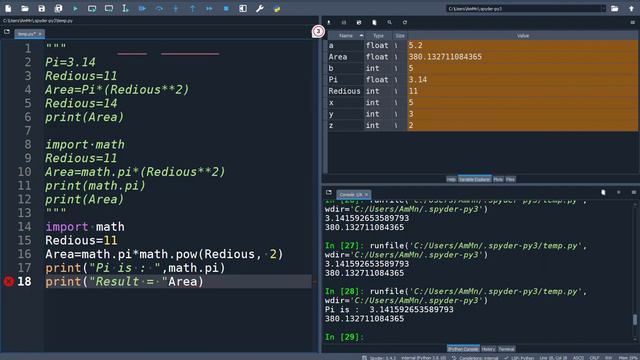This screenshot has width=640, height=360.
Task: Run current cell
Action: point(92,8)
